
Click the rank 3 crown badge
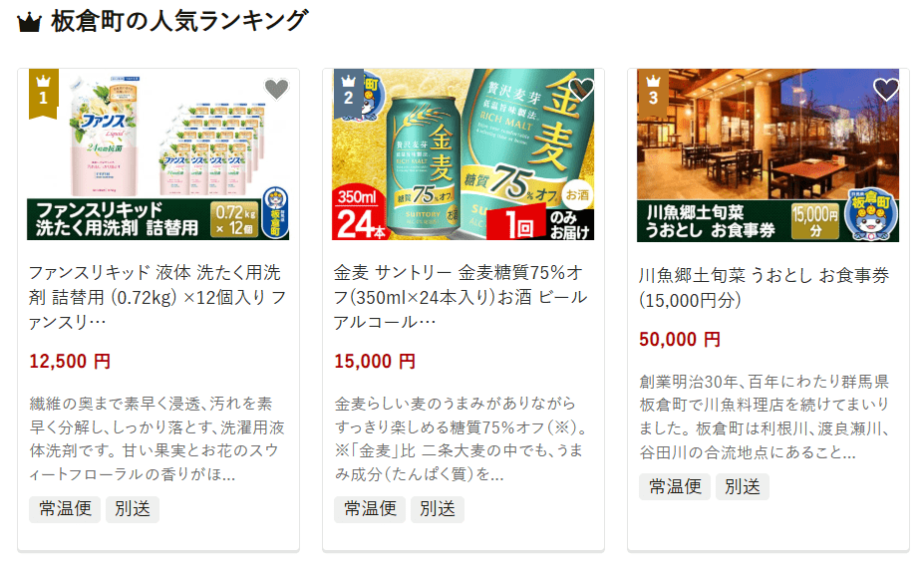coord(653,93)
